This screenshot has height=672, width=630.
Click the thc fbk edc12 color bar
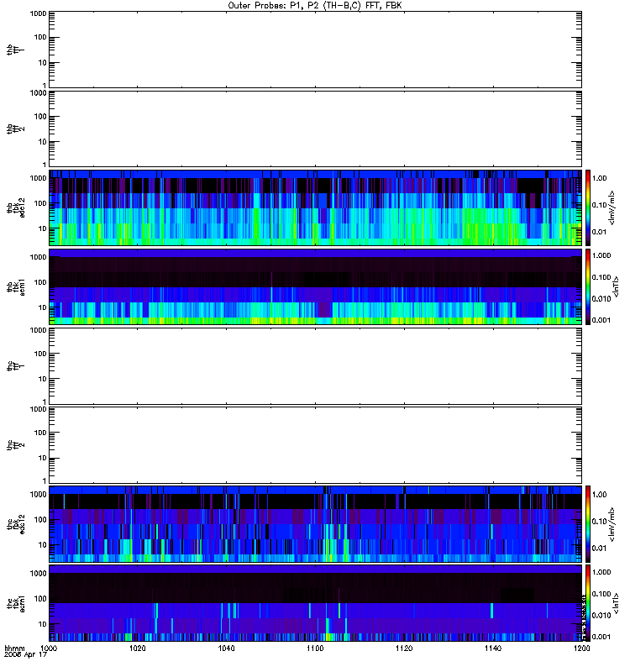click(588, 523)
